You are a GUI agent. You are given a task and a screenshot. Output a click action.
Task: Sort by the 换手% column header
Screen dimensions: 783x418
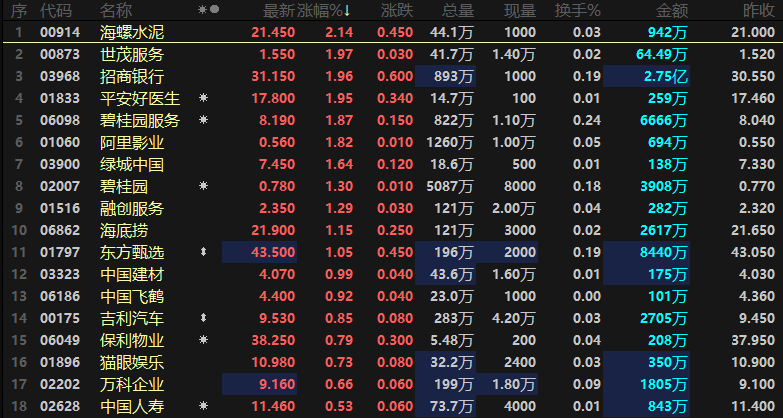click(x=578, y=10)
